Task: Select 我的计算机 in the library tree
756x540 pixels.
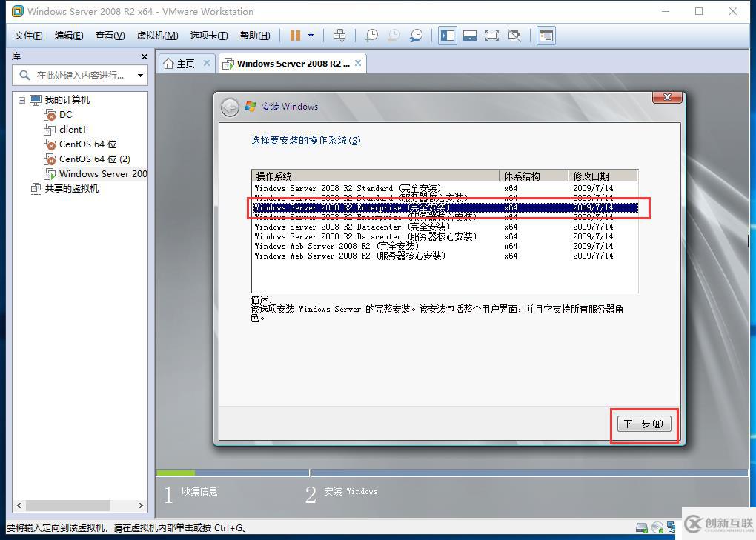Action: coord(67,100)
